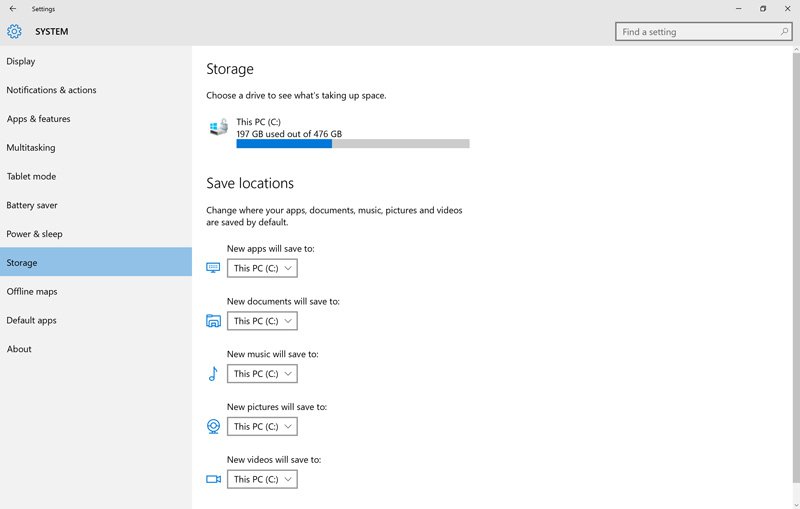Open the About page
Image resolution: width=800 pixels, height=509 pixels.
96,349
